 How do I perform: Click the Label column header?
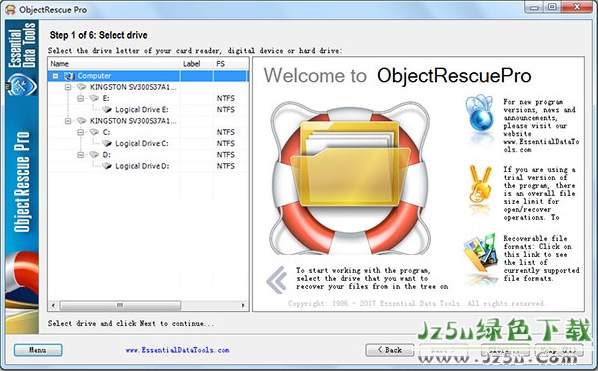197,64
